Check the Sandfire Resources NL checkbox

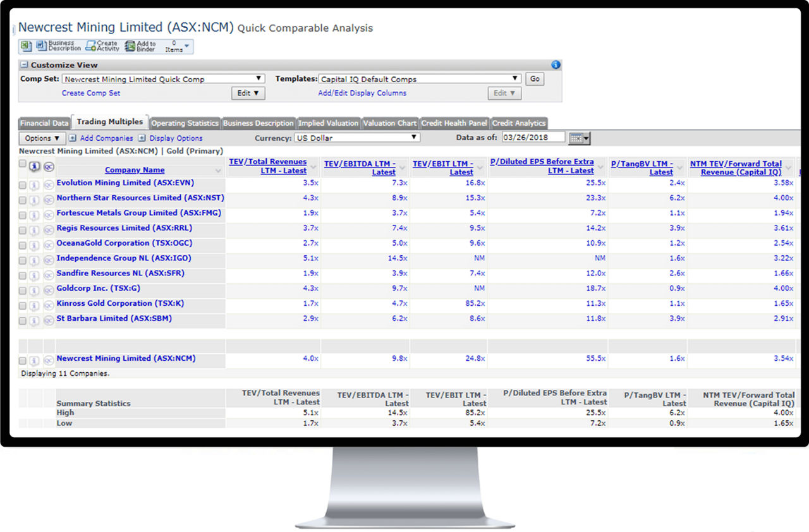pos(23,276)
